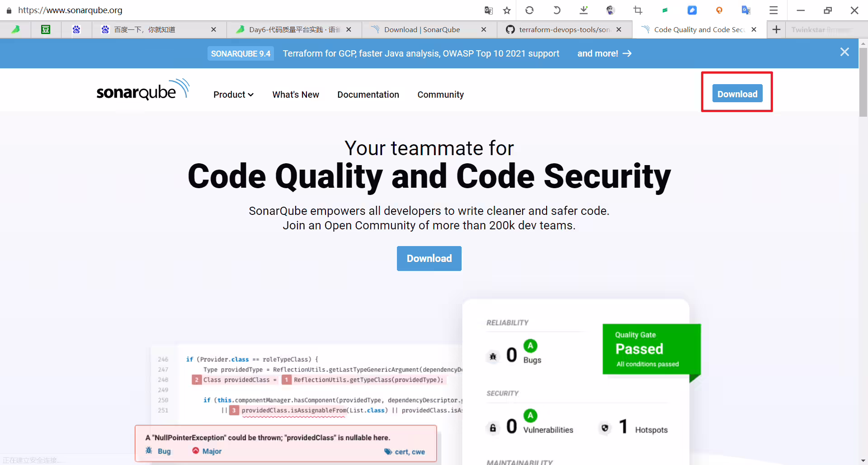Click the Vulnerabilities padlock icon
The width and height of the screenshot is (868, 465).
click(493, 427)
